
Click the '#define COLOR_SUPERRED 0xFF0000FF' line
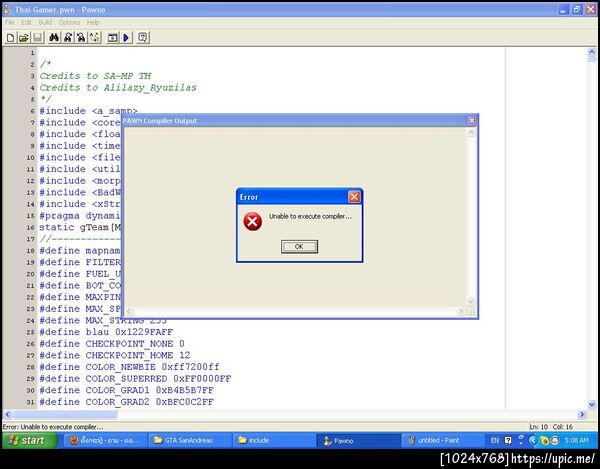pyautogui.click(x=135, y=379)
